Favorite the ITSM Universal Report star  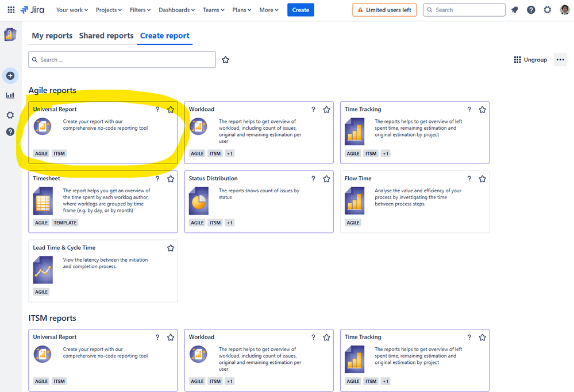coord(171,337)
